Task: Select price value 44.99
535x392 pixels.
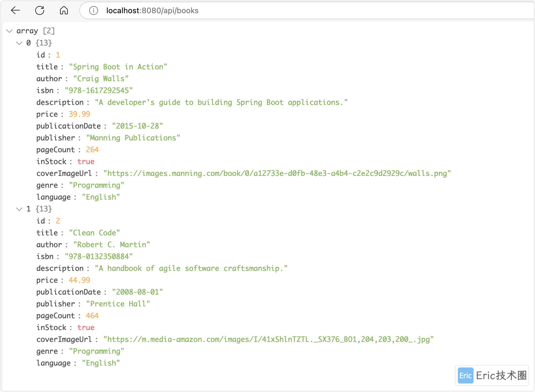Action: (x=79, y=280)
